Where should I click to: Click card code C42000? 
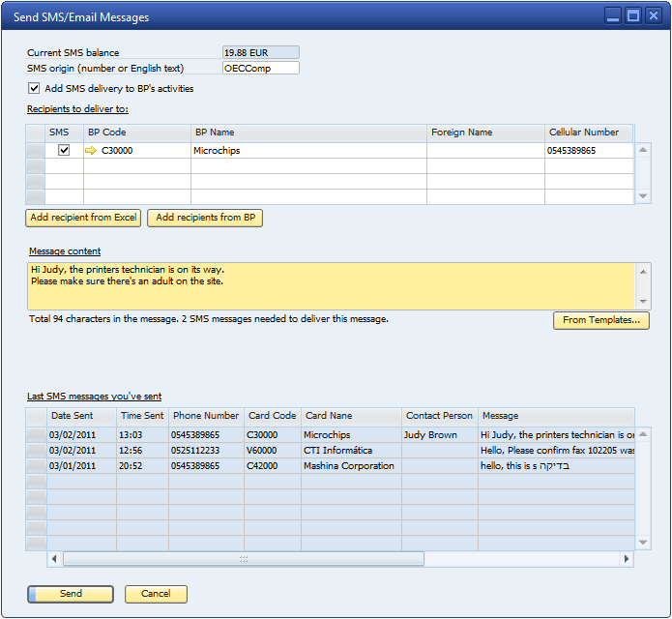[x=272, y=466]
